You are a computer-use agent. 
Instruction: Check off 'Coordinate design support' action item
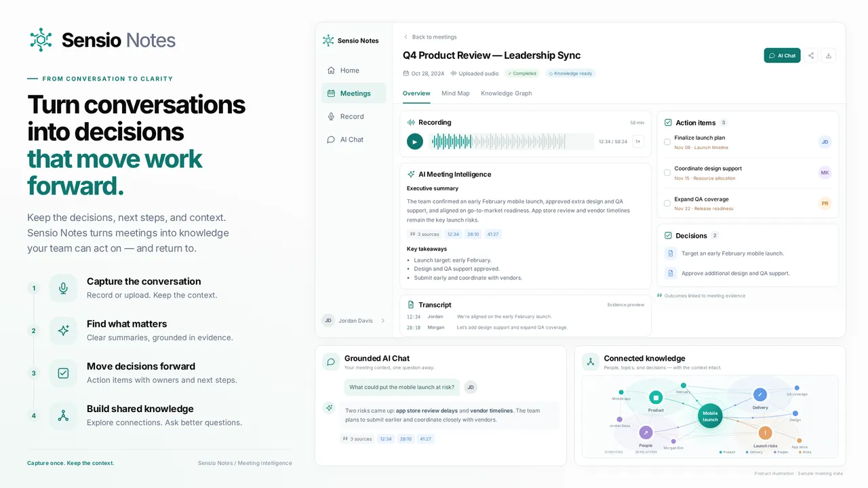(667, 173)
